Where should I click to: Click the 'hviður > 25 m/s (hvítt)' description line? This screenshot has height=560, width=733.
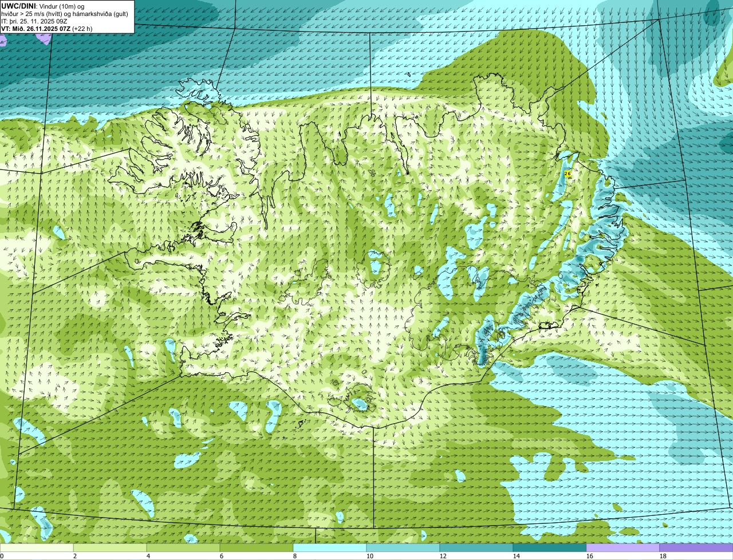pos(66,13)
